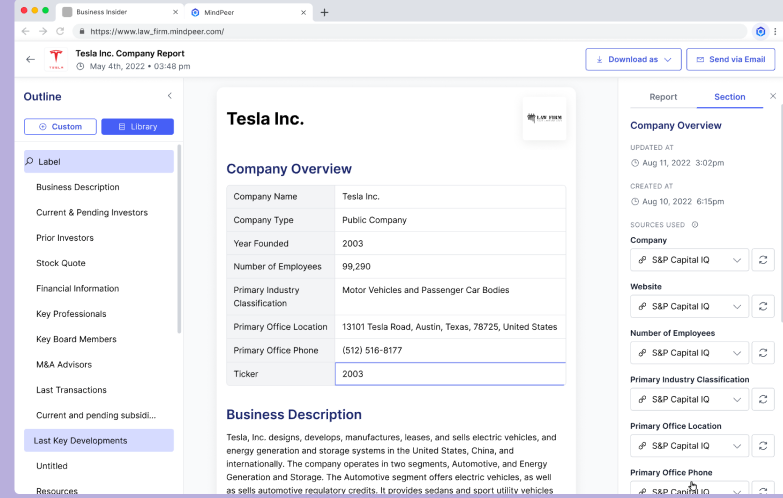
Task: Open the Number of Employees source dropdown
Action: click(689, 353)
